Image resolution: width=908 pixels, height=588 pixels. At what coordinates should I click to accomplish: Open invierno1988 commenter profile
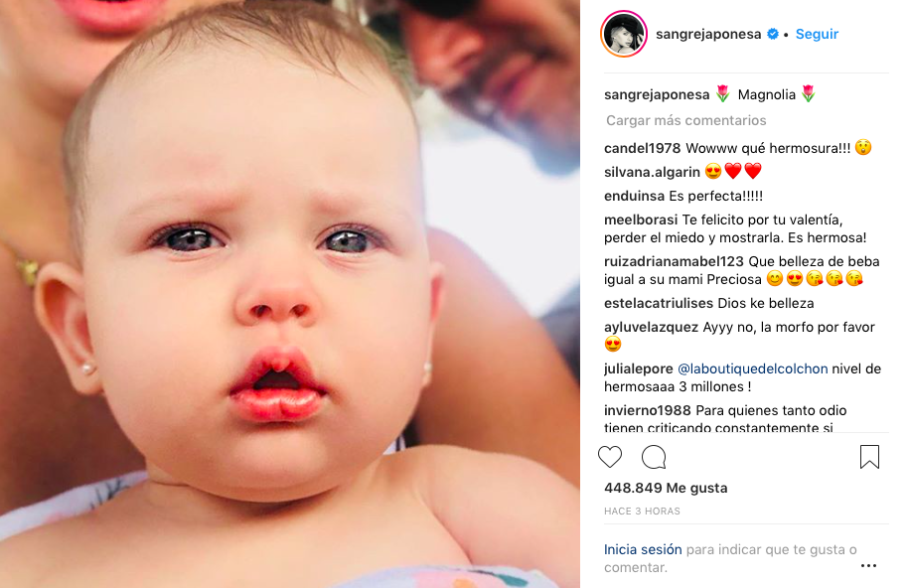[x=647, y=410]
